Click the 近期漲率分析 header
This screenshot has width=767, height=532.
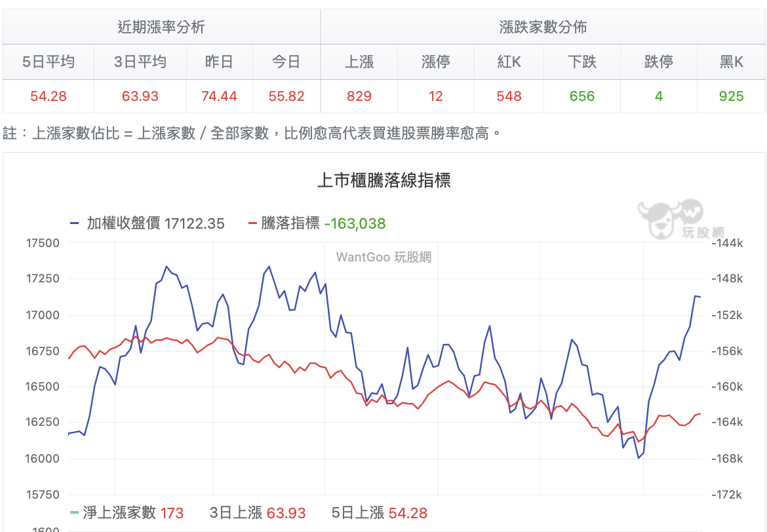click(161, 27)
